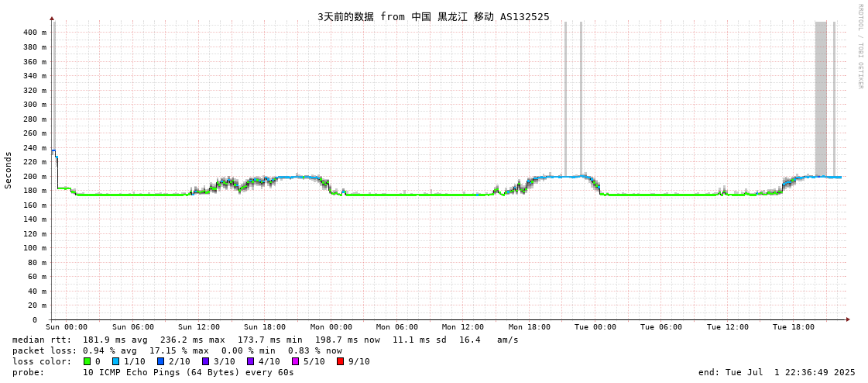Click the 'Sun 00:00' x-axis label
Viewport: 868px width, 383px height.
point(67,327)
